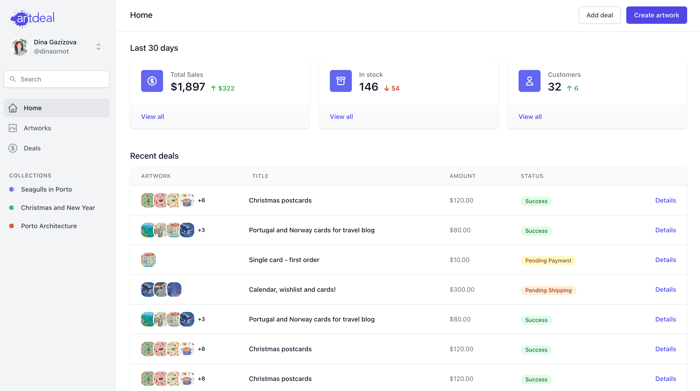
Task: Open the Artworks menu item
Action: pos(56,128)
